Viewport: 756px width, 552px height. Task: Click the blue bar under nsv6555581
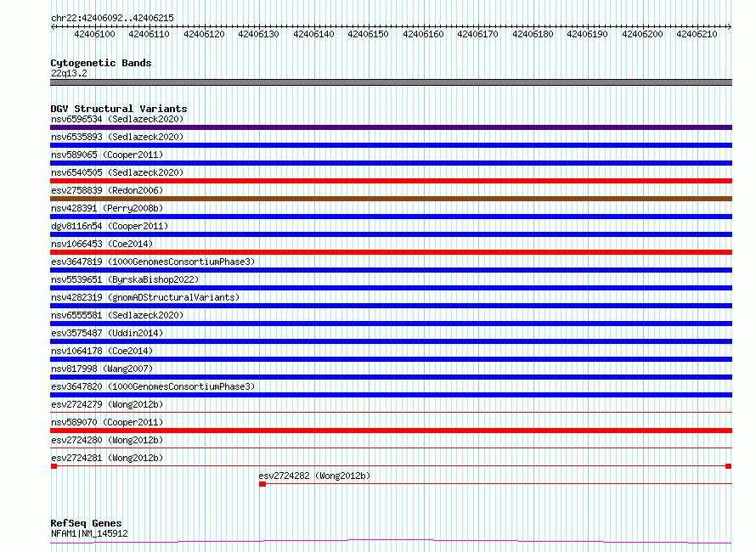click(391, 324)
